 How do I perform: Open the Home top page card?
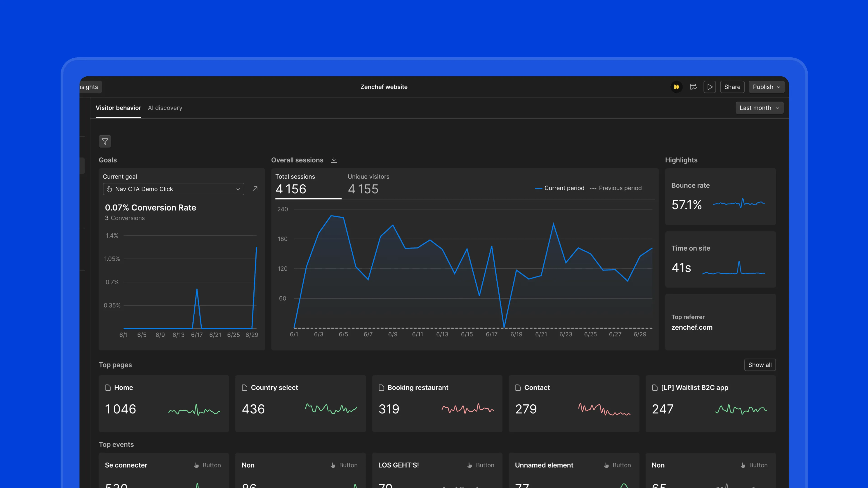pyautogui.click(x=164, y=404)
